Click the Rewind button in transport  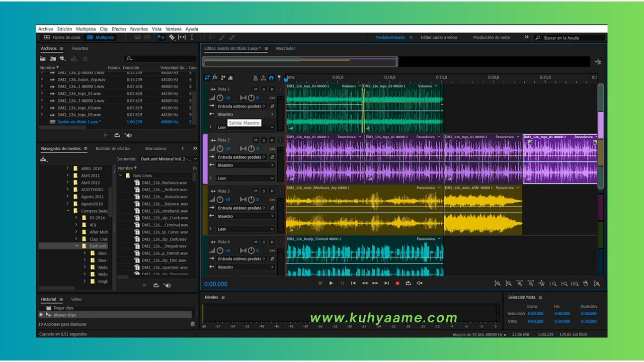[x=364, y=283]
